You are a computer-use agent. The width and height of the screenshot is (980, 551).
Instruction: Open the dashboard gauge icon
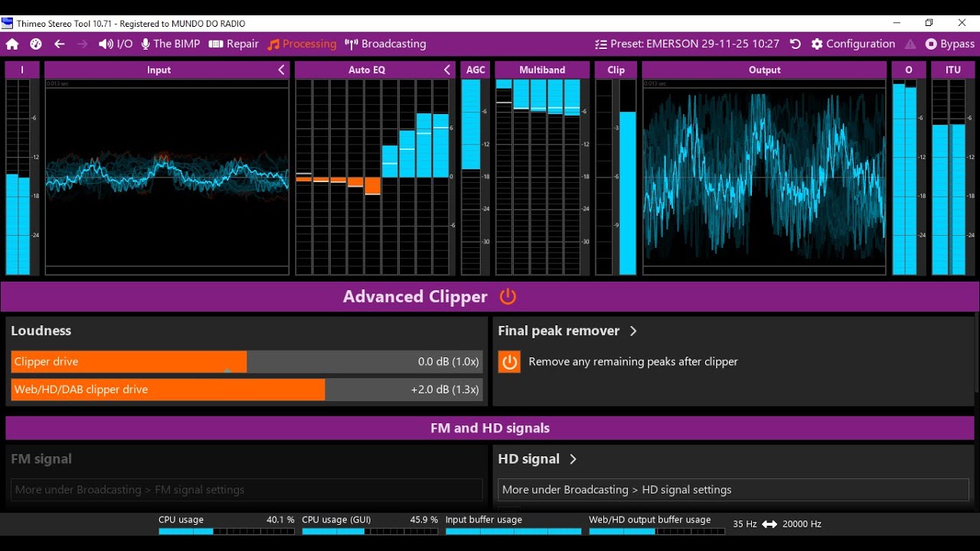click(36, 44)
